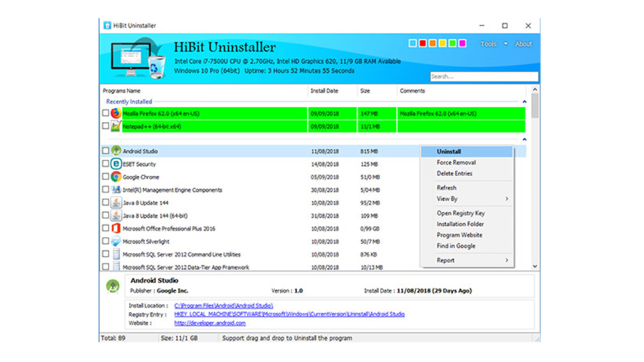Enable the Intel Management Engine Components checkbox
The image size is (644, 362).
coord(106,190)
